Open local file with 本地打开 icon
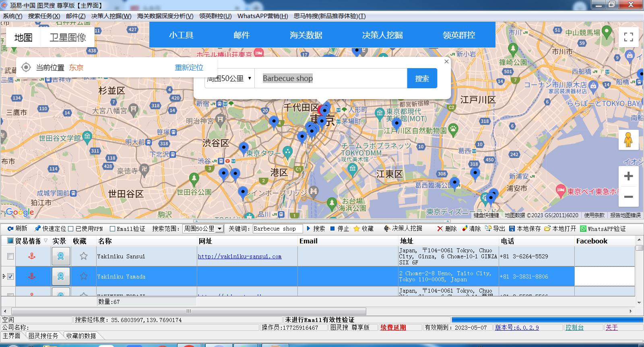Screen dimensions: 644x347 [547, 229]
